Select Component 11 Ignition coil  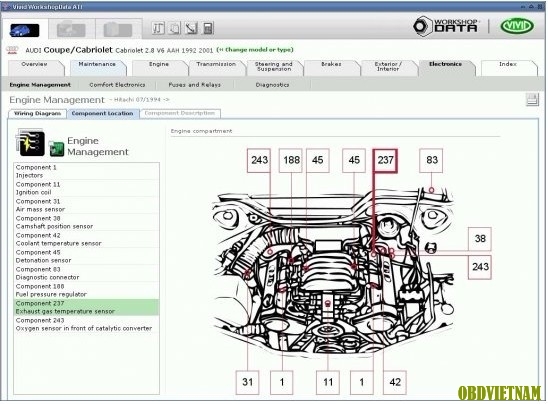click(86, 188)
